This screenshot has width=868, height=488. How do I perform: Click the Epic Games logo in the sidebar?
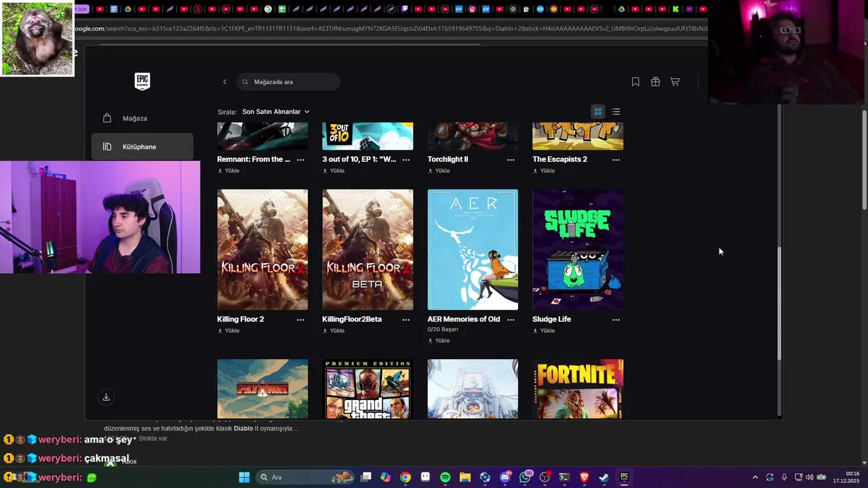click(x=142, y=81)
